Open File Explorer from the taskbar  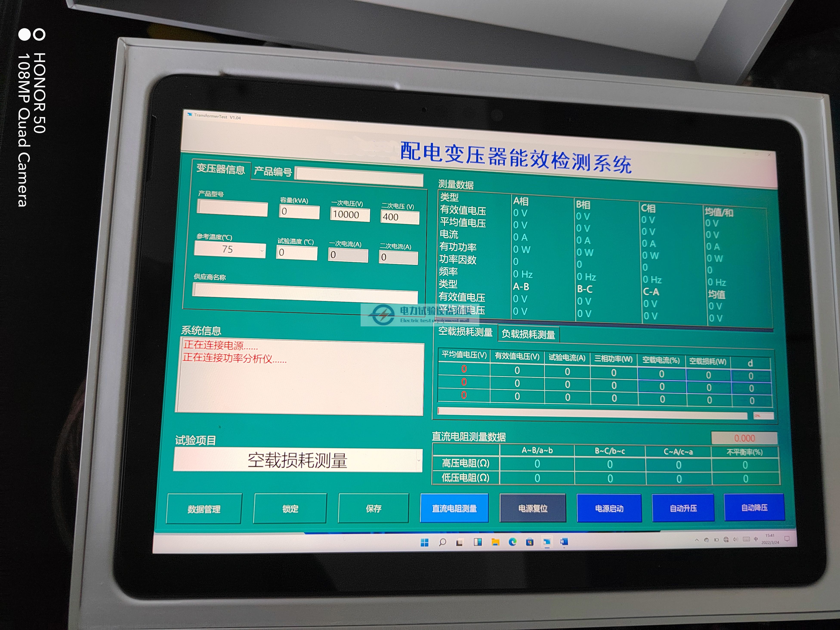click(495, 542)
